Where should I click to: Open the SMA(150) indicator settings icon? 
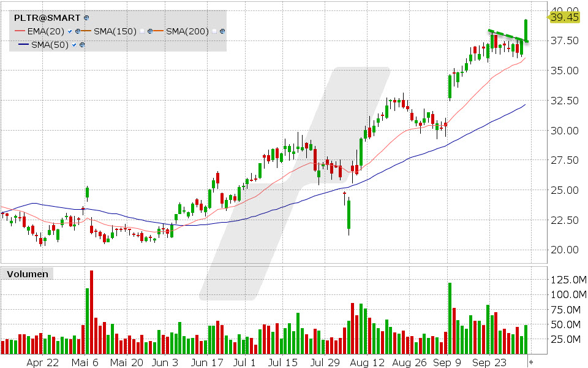(150, 31)
